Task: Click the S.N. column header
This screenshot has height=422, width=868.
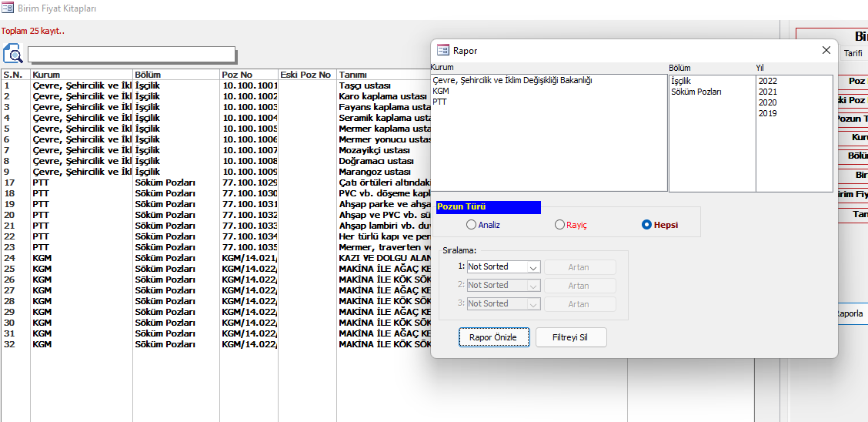Action: coord(15,75)
